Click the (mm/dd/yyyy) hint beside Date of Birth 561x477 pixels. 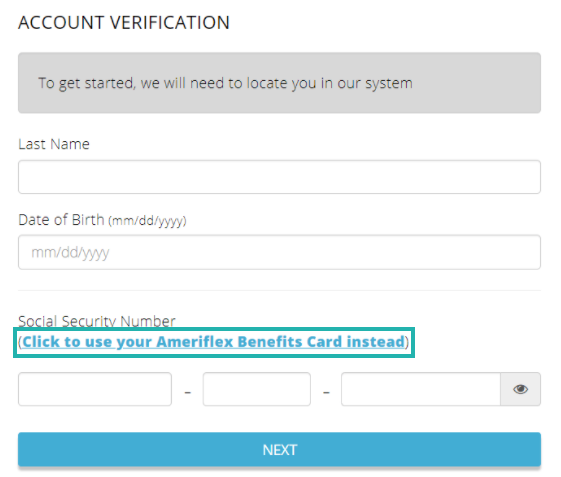(147, 221)
